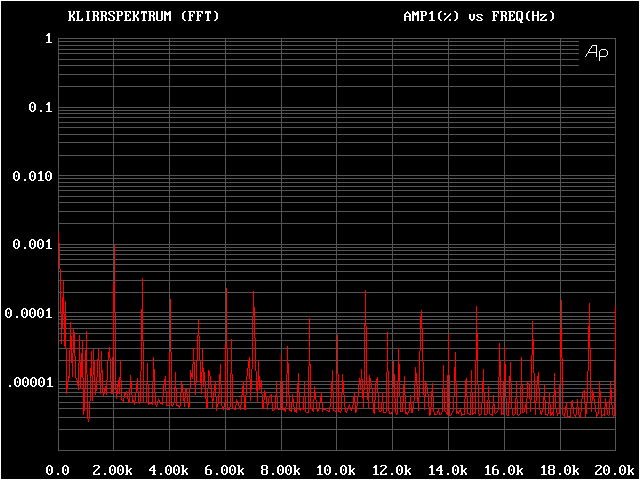
Task: Click the Ap logo in the graph corner
Action: tap(596, 52)
